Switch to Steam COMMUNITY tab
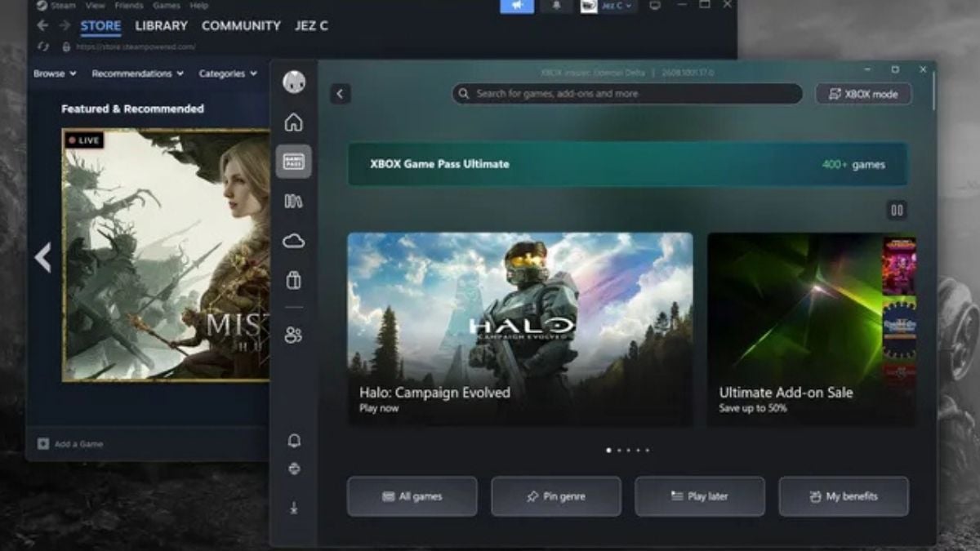980x551 pixels. click(x=241, y=26)
